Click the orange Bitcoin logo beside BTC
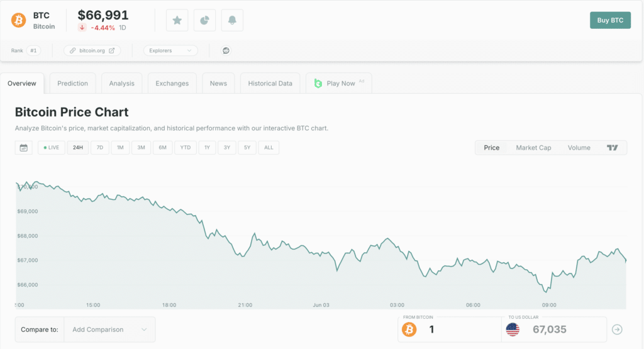 click(18, 20)
